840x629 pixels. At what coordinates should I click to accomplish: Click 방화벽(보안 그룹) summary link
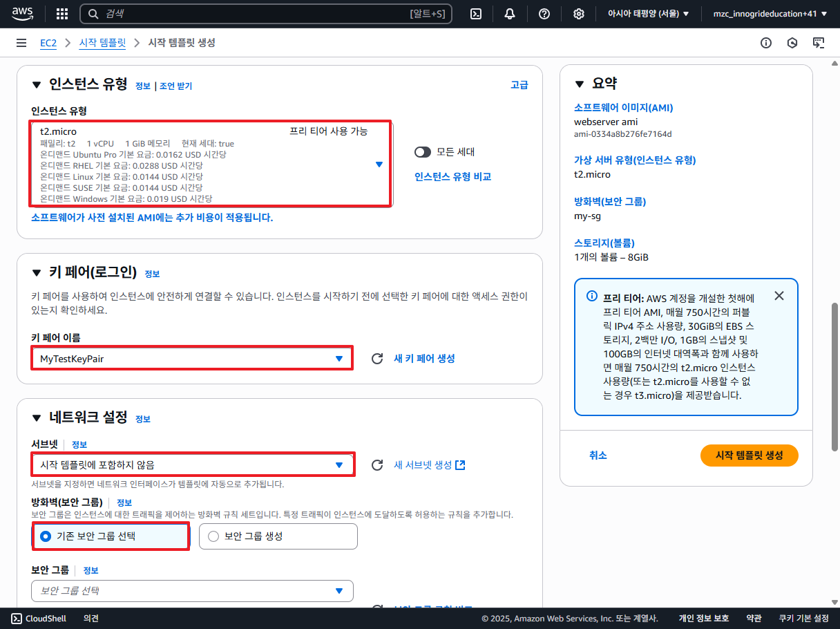click(610, 202)
